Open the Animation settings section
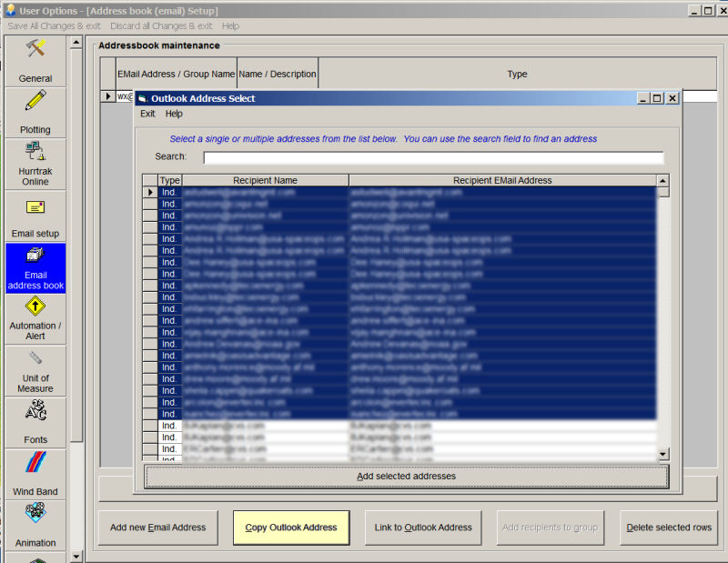This screenshot has width=728, height=563. pyautogui.click(x=35, y=526)
